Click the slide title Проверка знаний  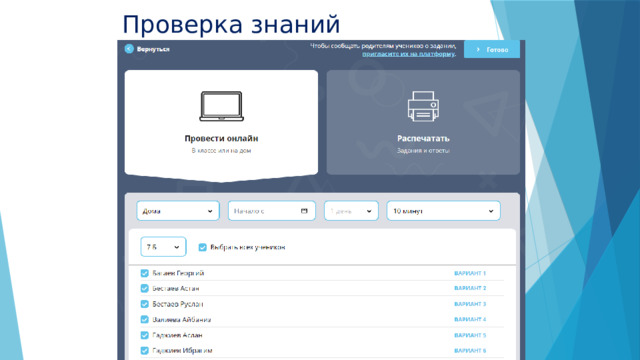point(231,24)
